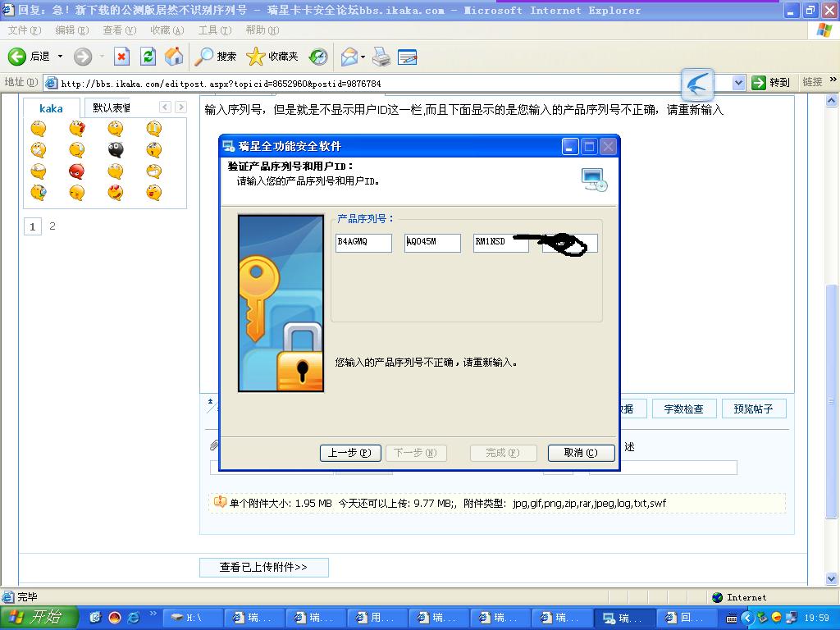The height and width of the screenshot is (630, 840).
Task: Go to emoticon page 2
Action: (x=52, y=226)
